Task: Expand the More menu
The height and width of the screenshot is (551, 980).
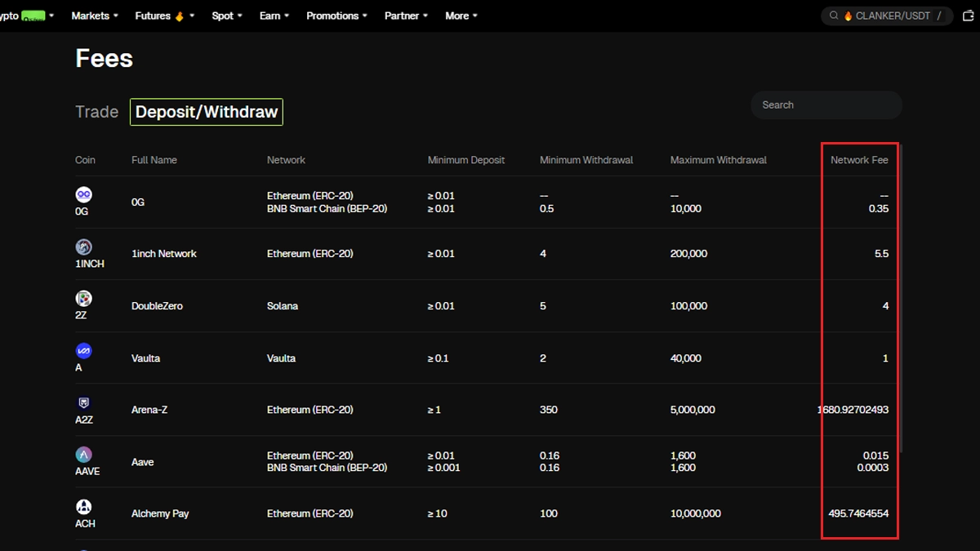Action: [x=461, y=16]
